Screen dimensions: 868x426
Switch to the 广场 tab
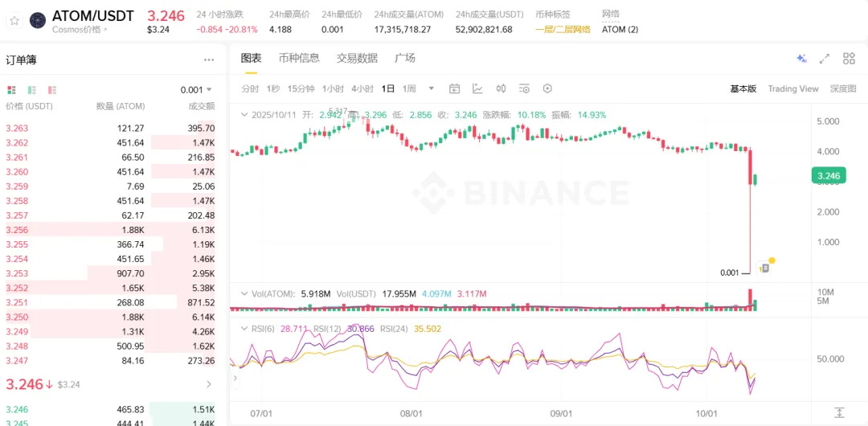[x=404, y=58]
